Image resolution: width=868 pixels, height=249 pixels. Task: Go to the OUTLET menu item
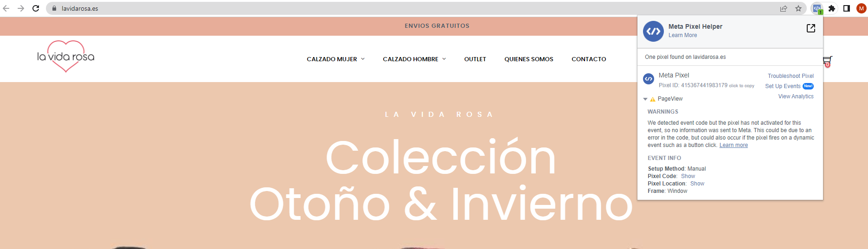(475, 59)
